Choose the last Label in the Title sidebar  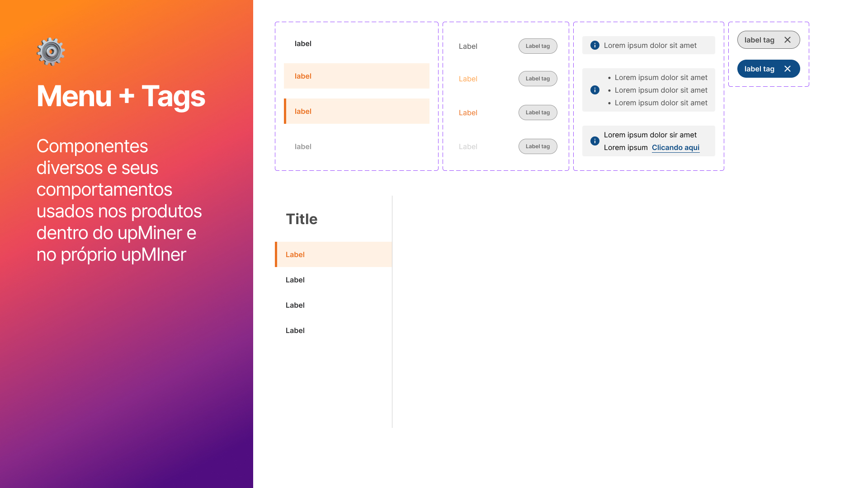click(x=295, y=330)
